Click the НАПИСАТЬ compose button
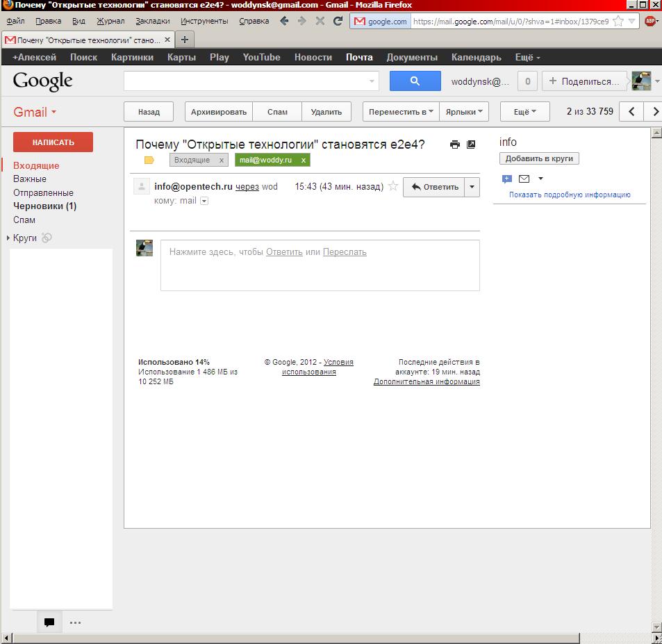Image resolution: width=662 pixels, height=644 pixels. coord(53,142)
